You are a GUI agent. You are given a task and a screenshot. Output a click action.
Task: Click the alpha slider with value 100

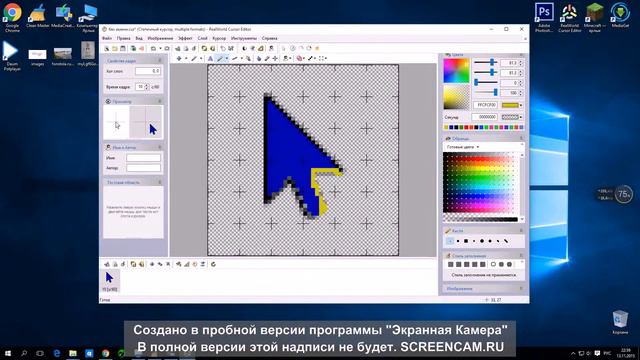[x=486, y=93]
